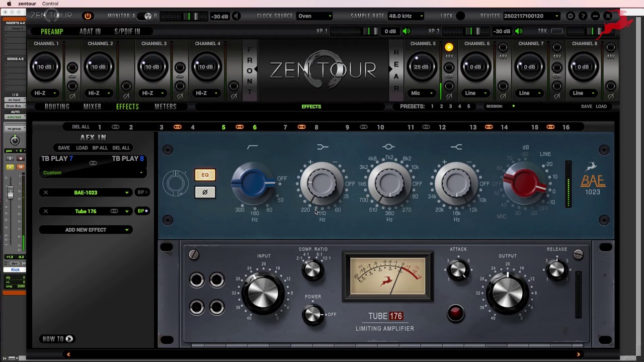Select preset 3
The image size is (644, 362).
pos(450,107)
